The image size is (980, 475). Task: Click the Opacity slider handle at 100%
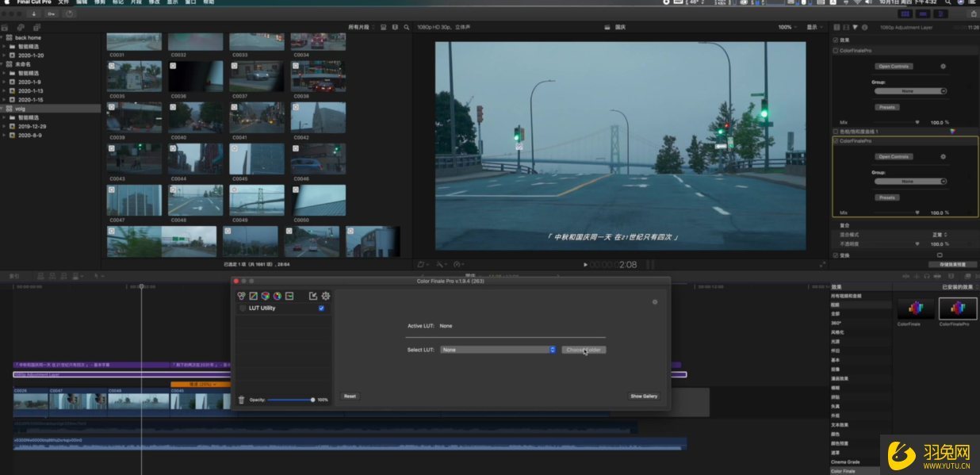pyautogui.click(x=312, y=400)
